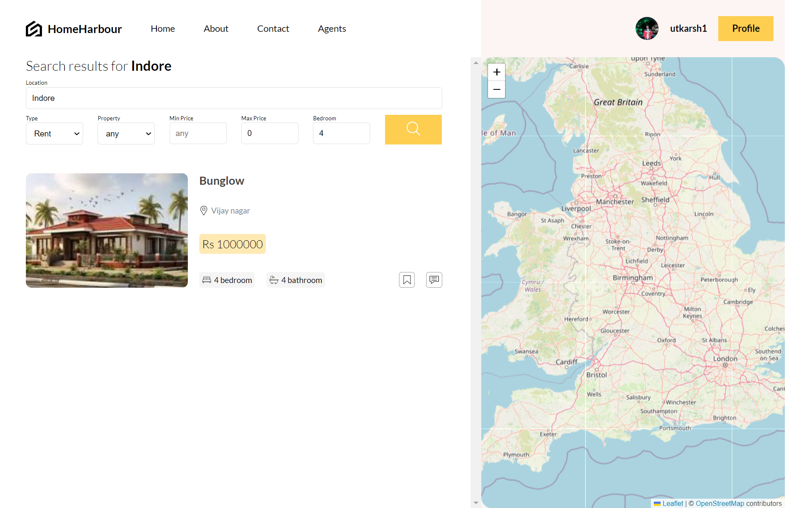Open the Leaflet attribution link

pos(672,503)
